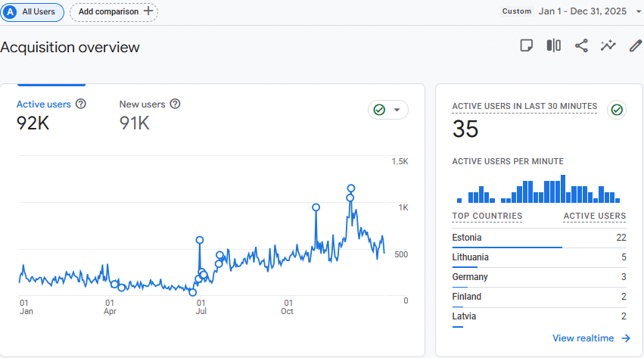This screenshot has width=644, height=358.
Task: Click the ACTIVE USERS column header
Action: coord(594,216)
